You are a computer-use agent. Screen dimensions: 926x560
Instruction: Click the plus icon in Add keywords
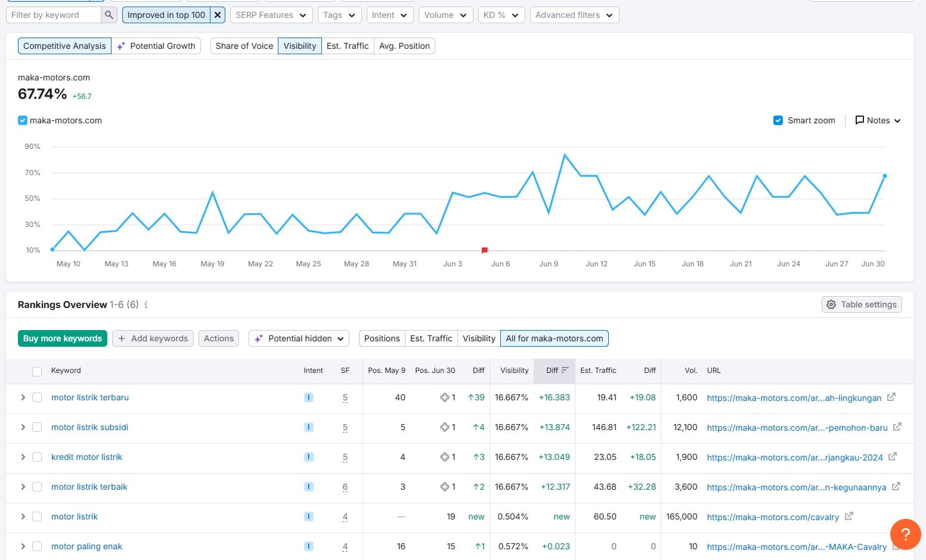click(x=122, y=338)
